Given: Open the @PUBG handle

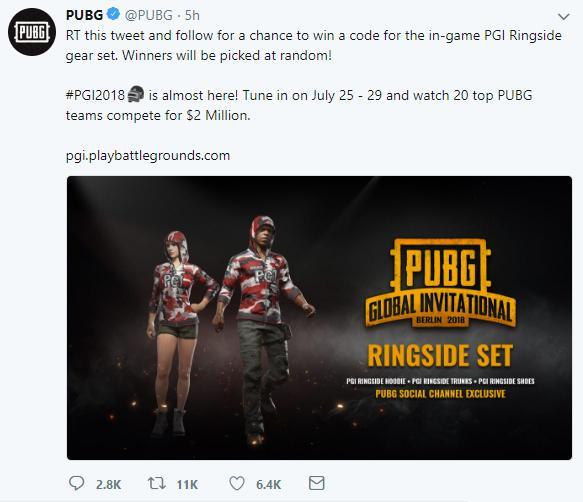Looking at the screenshot, I should (148, 15).
